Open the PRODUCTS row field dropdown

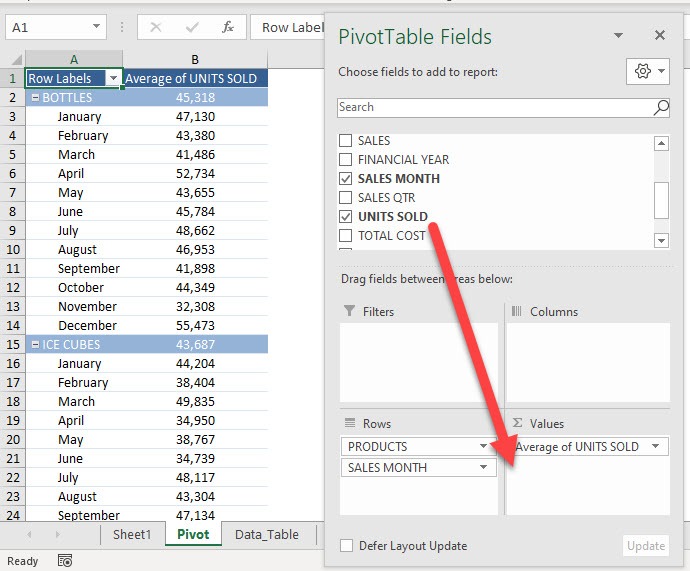click(x=483, y=446)
